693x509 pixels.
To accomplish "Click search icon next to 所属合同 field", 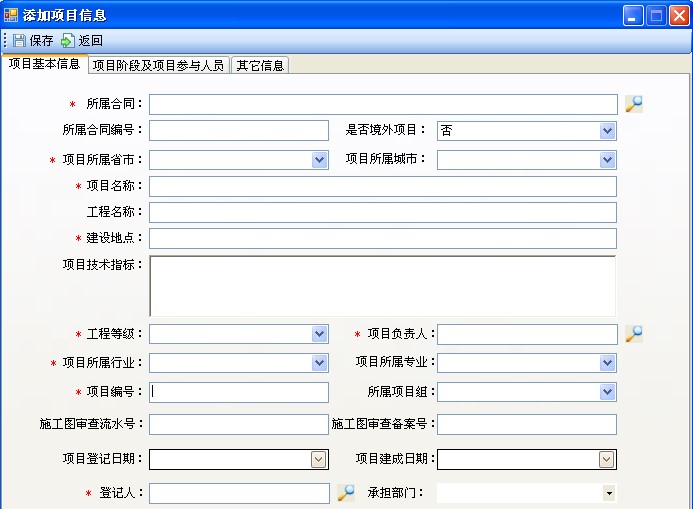I will pyautogui.click(x=633, y=104).
